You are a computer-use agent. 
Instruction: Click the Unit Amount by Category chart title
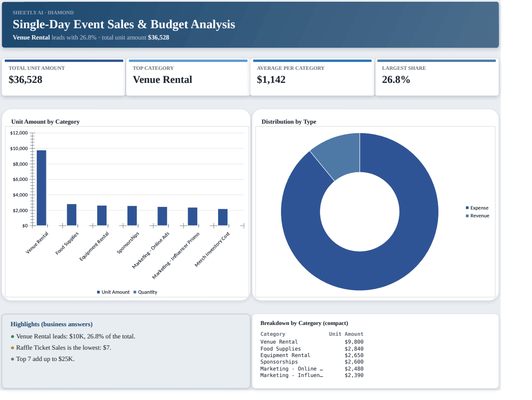(46, 121)
